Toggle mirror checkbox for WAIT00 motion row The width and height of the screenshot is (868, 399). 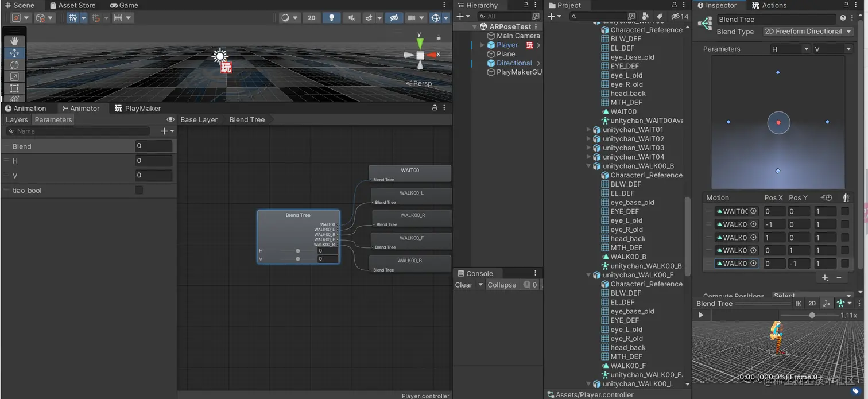[x=845, y=211]
